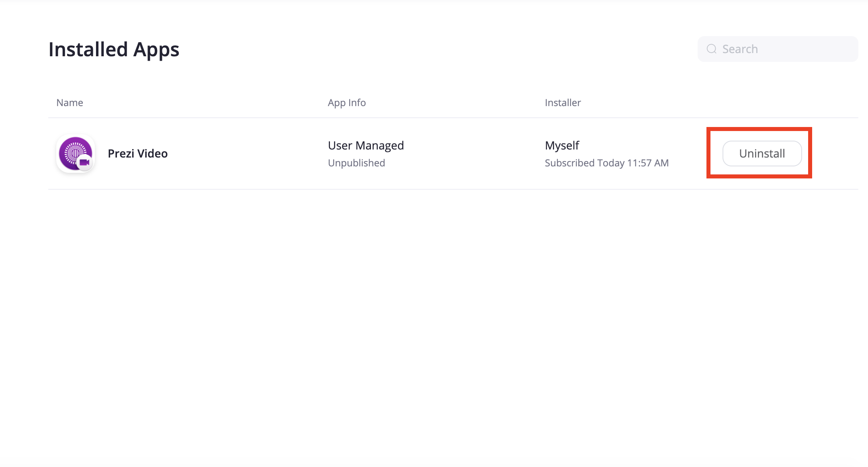Viewport: 868px width, 467px height.
Task: Select the Name column header
Action: point(70,103)
